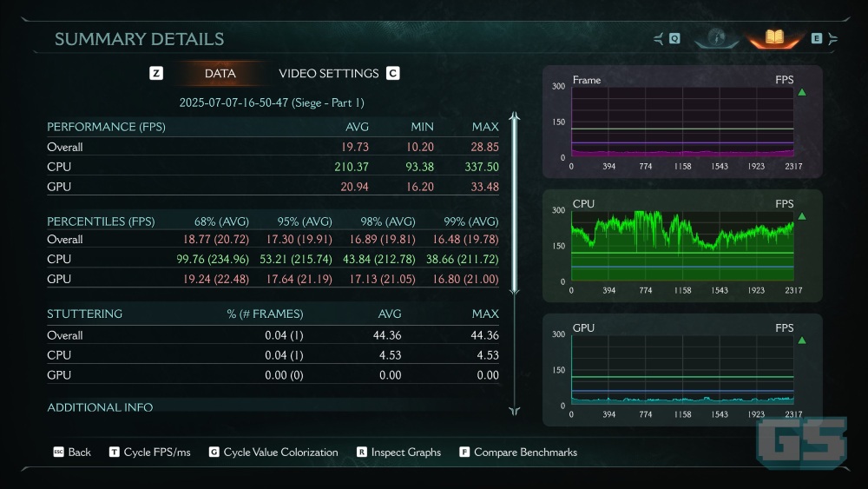The image size is (868, 489).
Task: Click the ADDITIONAL INFO section header
Action: click(x=100, y=407)
